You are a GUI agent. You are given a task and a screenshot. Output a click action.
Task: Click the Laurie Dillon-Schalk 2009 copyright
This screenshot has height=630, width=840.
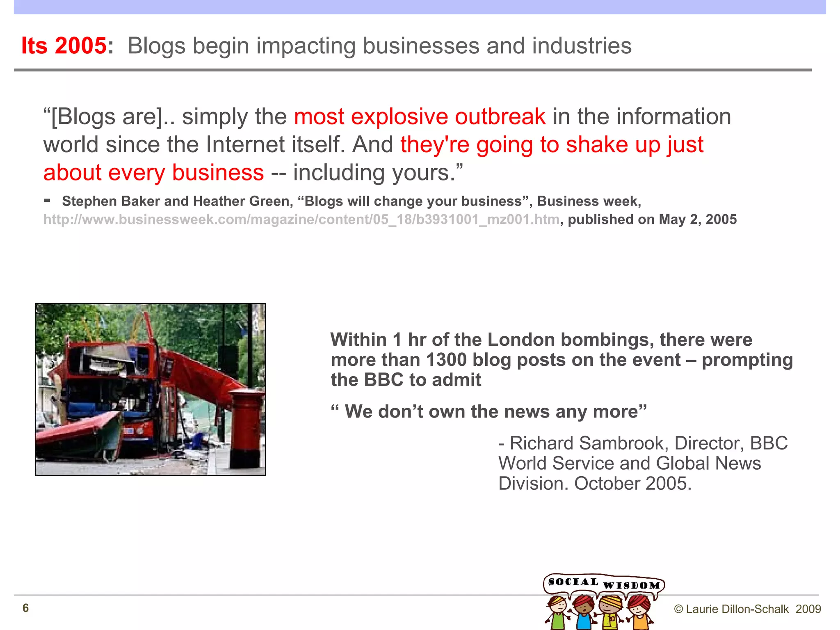pyautogui.click(x=747, y=609)
